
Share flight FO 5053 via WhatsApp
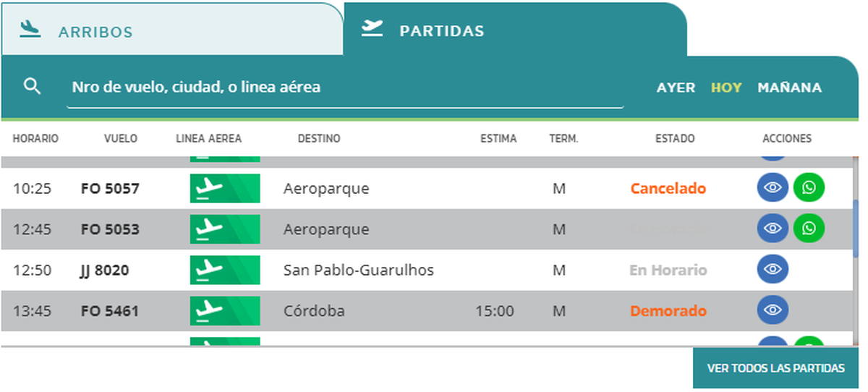(809, 229)
